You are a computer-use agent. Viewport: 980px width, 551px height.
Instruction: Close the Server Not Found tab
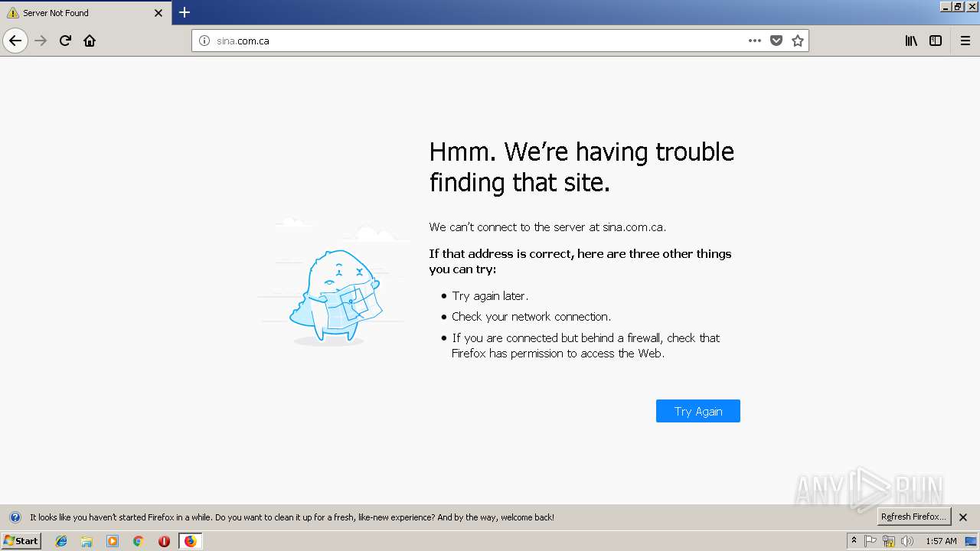pyautogui.click(x=158, y=13)
